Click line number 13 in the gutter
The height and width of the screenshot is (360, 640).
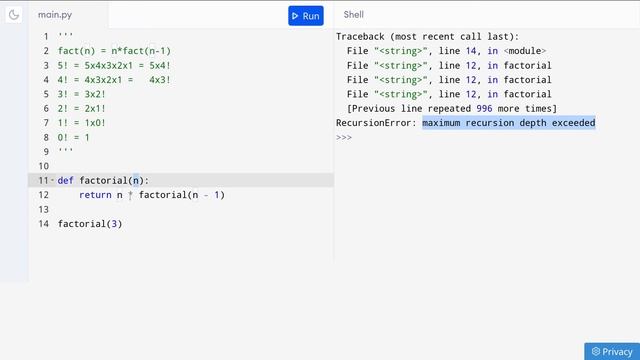tap(44, 209)
